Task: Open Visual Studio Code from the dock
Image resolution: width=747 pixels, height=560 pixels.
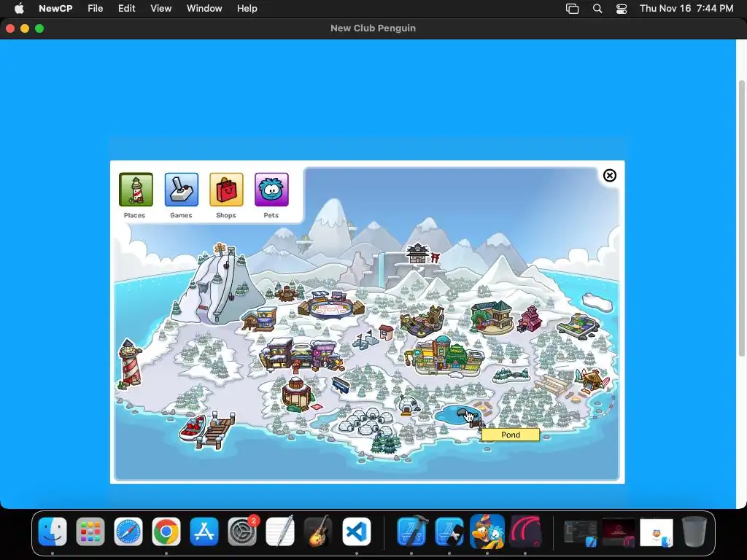Action: pos(356,532)
